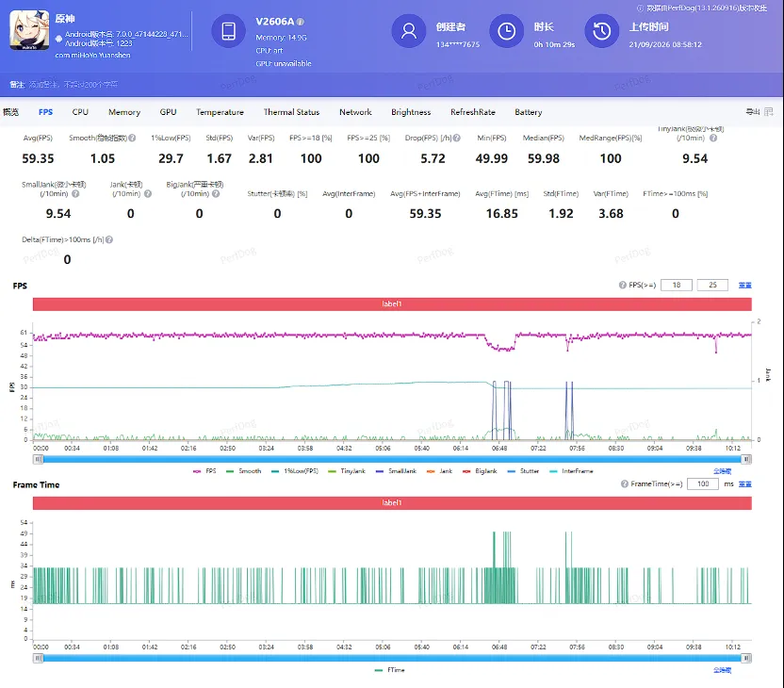The width and height of the screenshot is (784, 688).
Task: Toggle Smooth series in chart legend
Action: 243,471
